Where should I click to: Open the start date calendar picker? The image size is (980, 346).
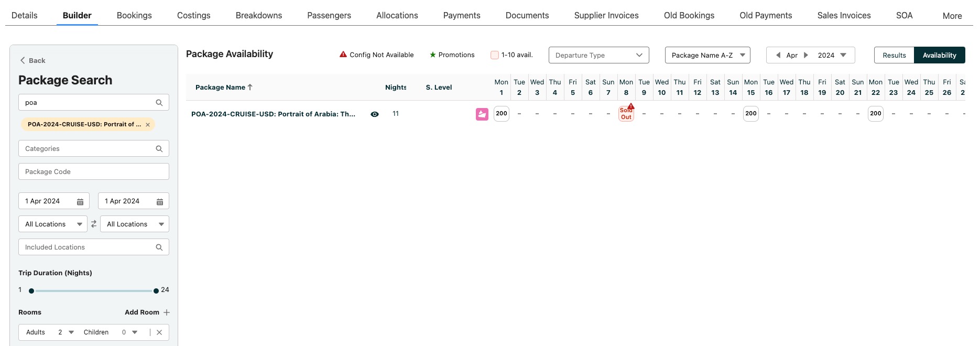tap(80, 201)
